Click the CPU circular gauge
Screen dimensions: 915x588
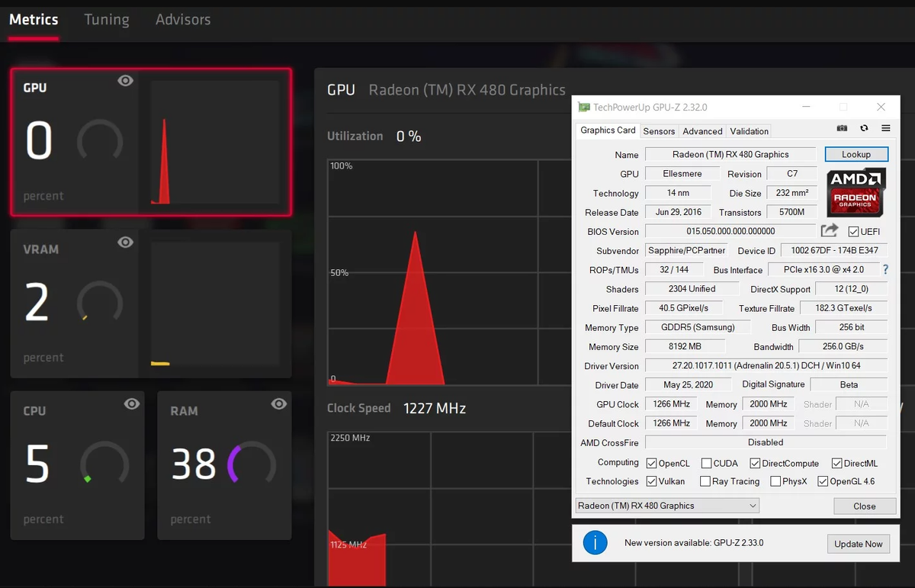click(x=104, y=464)
